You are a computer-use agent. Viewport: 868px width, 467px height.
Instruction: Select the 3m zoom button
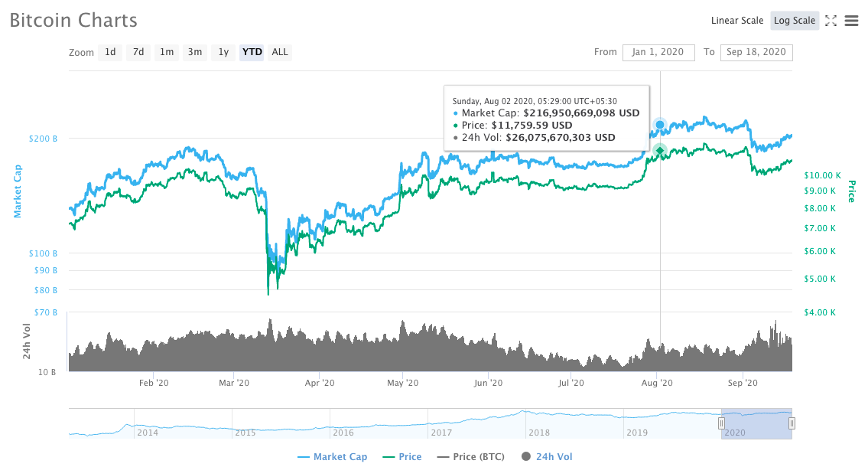(x=195, y=52)
